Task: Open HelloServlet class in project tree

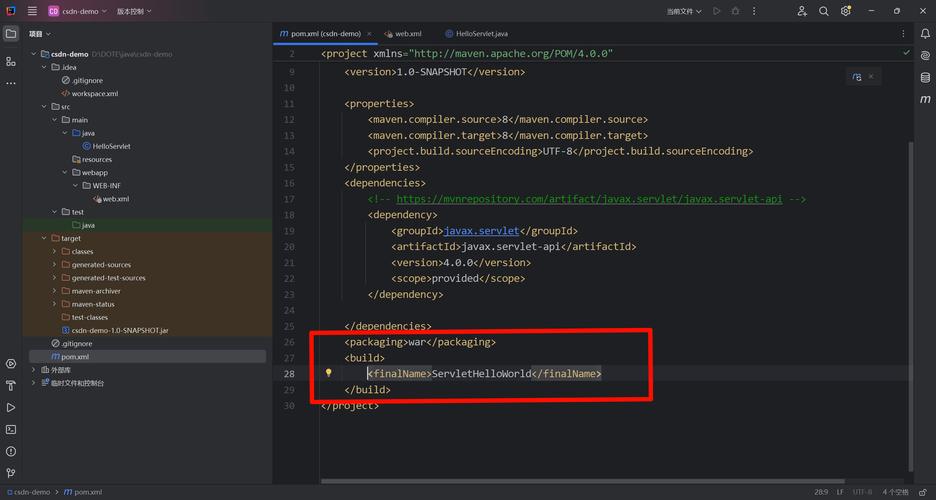Action: tap(110, 146)
